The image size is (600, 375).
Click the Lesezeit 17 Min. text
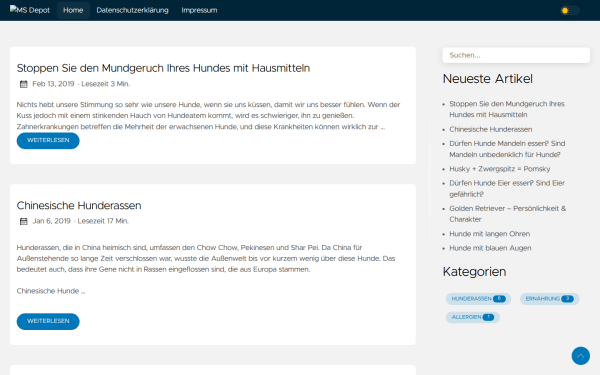pos(103,221)
